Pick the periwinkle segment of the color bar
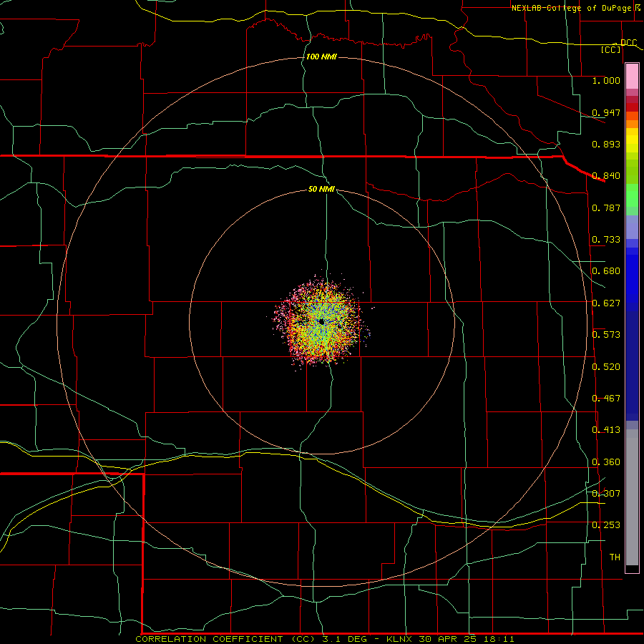 [632, 228]
